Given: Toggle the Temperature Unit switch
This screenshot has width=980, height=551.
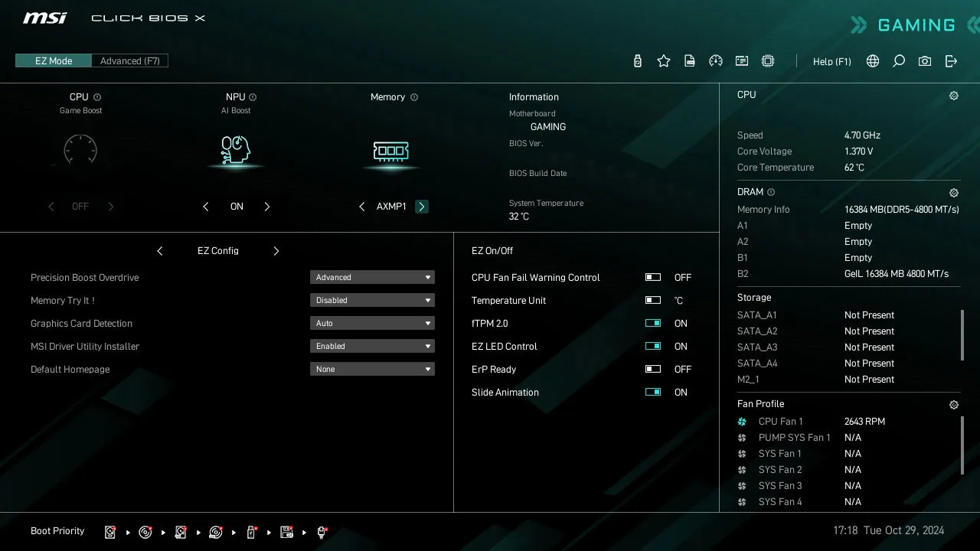Looking at the screenshot, I should coord(653,301).
